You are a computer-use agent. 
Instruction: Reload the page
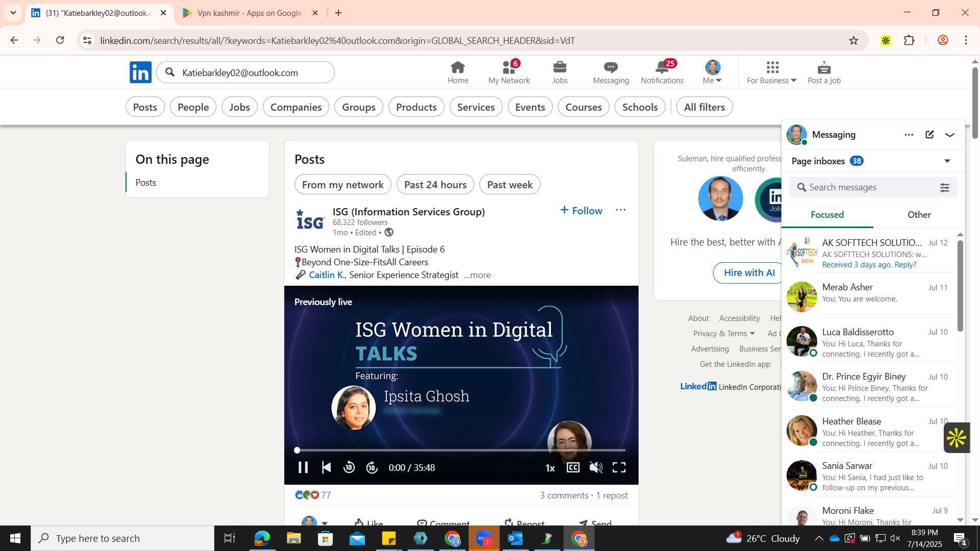point(60,40)
